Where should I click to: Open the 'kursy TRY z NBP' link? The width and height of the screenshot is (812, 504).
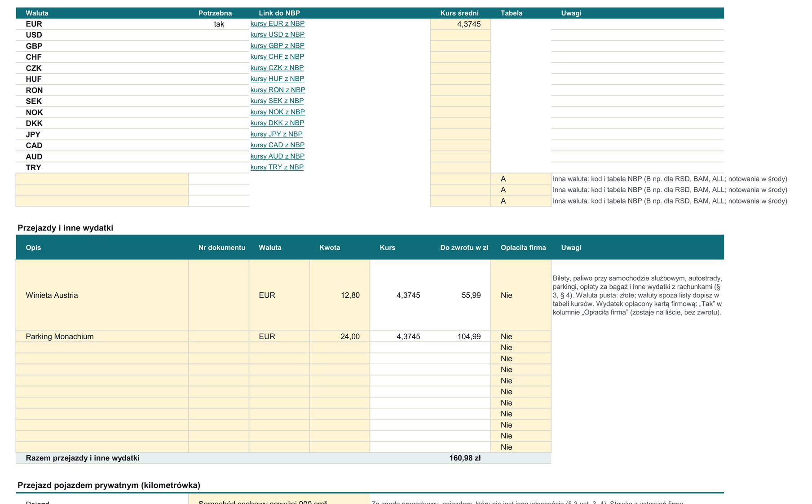coord(277,167)
